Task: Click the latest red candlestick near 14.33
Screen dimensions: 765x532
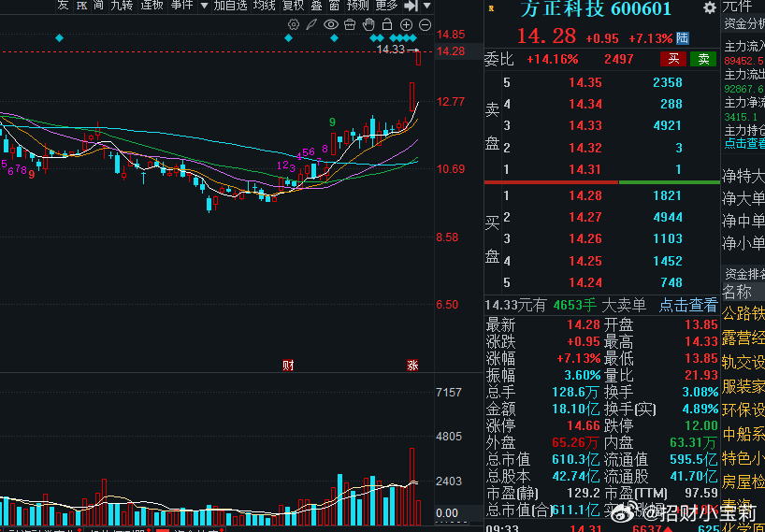Action: coord(419,58)
